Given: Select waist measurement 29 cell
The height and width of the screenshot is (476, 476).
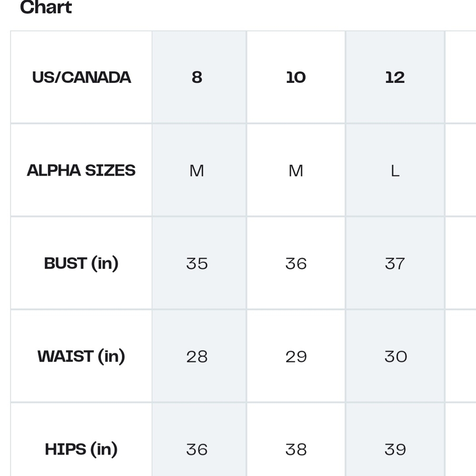Looking at the screenshot, I should 296,356.
